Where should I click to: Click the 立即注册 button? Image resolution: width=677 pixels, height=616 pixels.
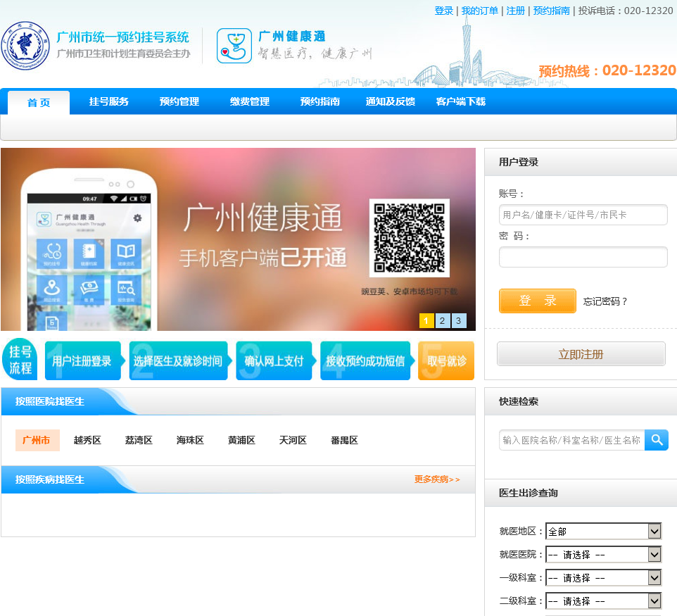581,354
